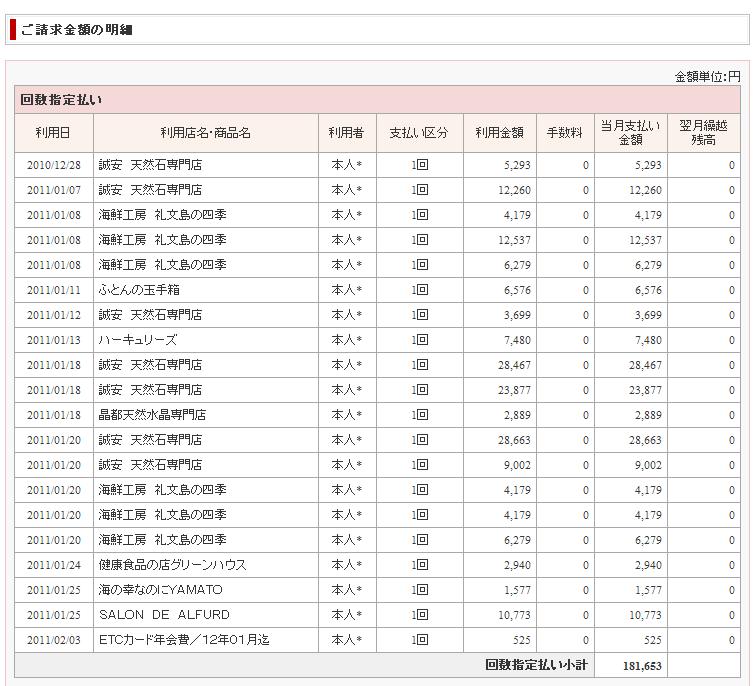Click the date 2011/01/24

tap(54, 565)
